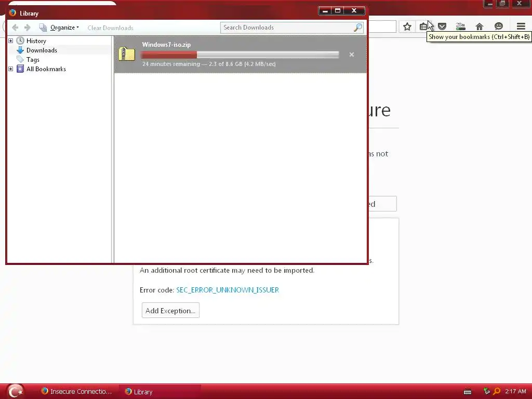532x399 pixels.
Task: Select Downloads in the Library sidebar
Action: 42,50
